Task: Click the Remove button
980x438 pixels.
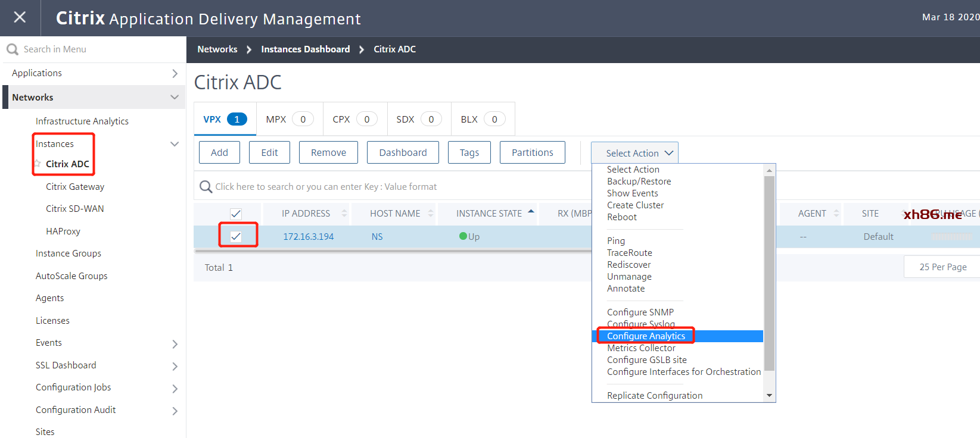Action: [x=328, y=152]
